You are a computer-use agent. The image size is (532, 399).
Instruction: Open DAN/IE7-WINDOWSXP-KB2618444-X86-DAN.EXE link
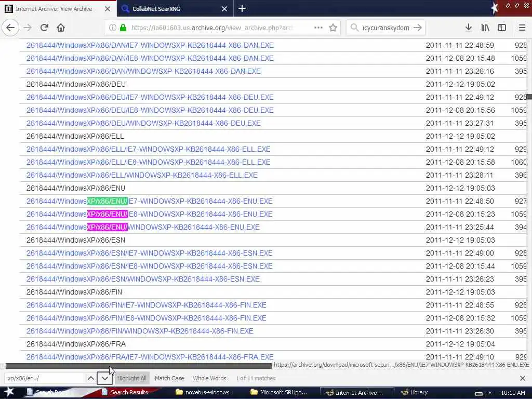[x=150, y=45]
